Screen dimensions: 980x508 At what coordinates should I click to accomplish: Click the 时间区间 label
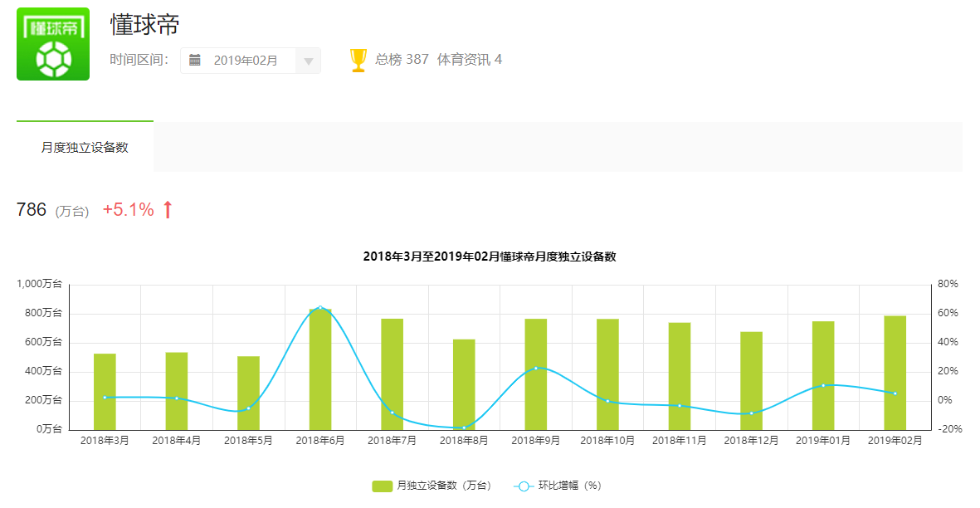pos(139,60)
